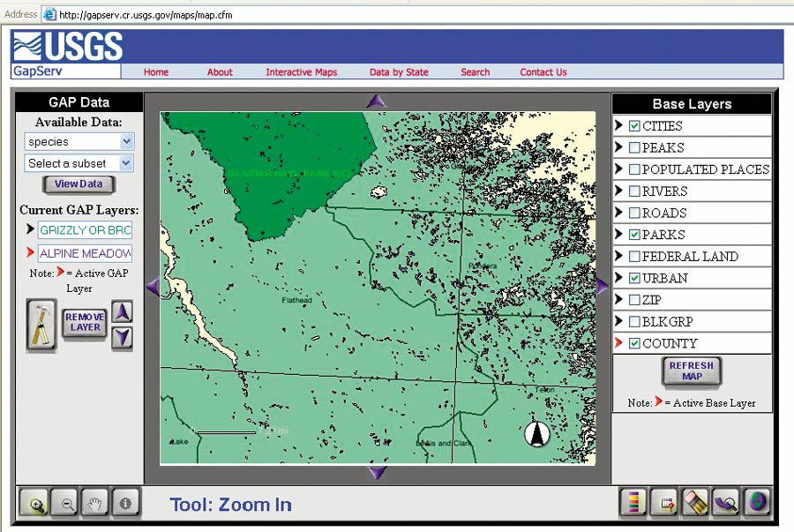Click the USGS logo
This screenshot has height=532, width=794.
pyautogui.click(x=67, y=46)
